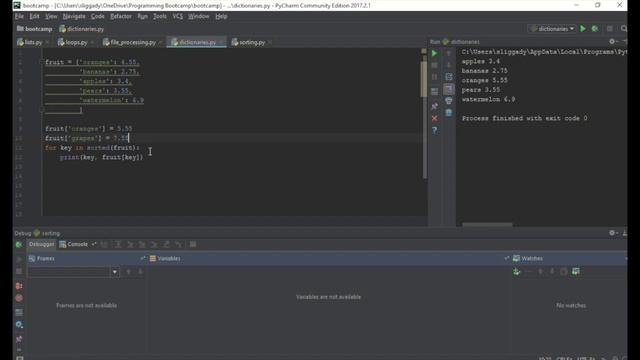Toggle scroll to end in Run console
Image resolution: width=640 pixels, height=360 pixels.
coord(449,89)
